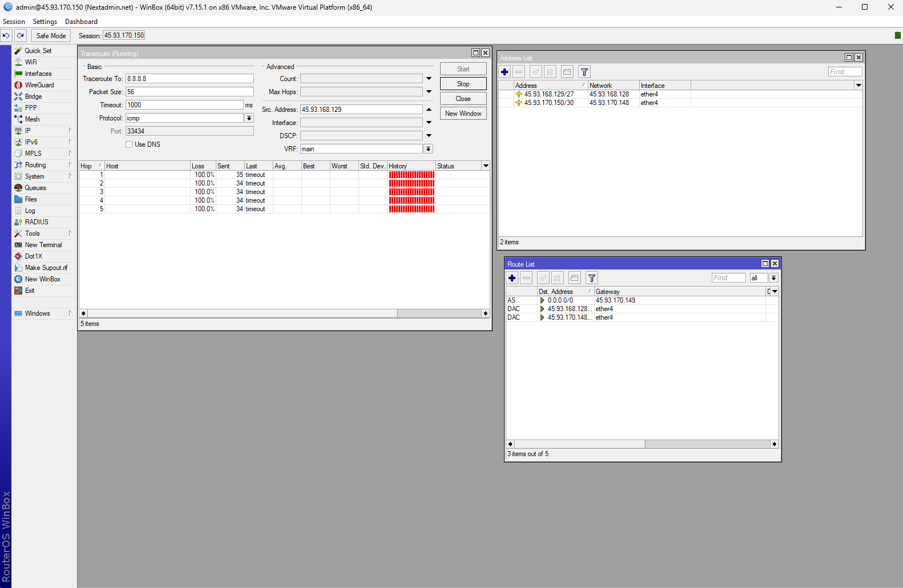Open New Terminal from sidebar
The width and height of the screenshot is (903, 588).
point(43,245)
